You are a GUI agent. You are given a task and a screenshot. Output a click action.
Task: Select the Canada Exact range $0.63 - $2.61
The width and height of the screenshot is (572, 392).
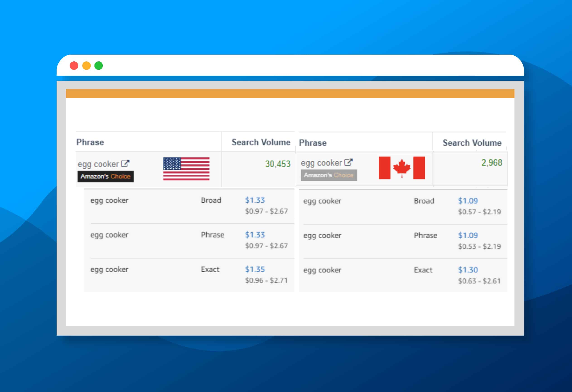(x=479, y=281)
